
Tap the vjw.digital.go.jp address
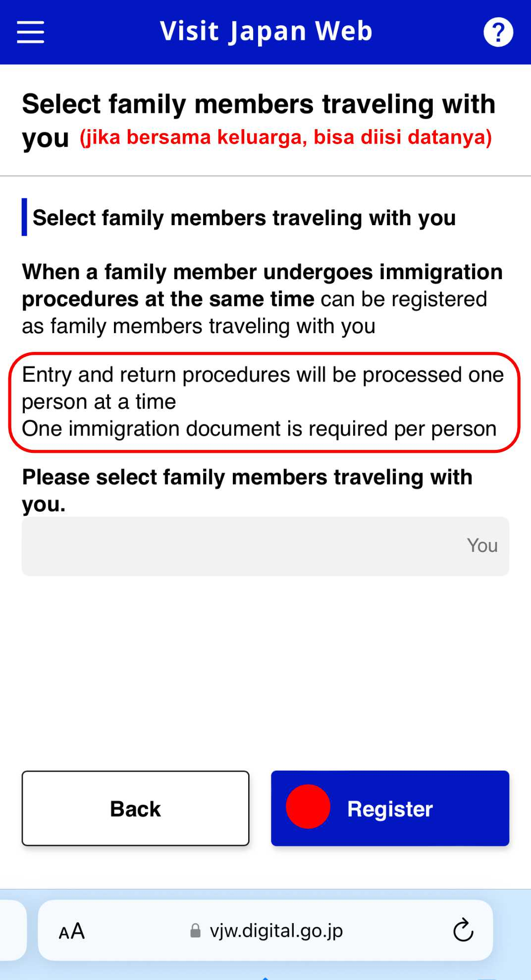tap(276, 931)
